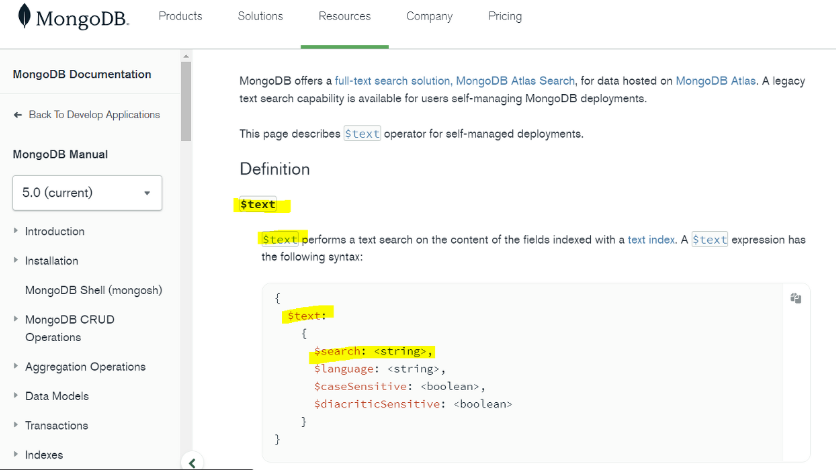Open the MongoDB CRUD Operations sidebar entry
836x470 pixels.
coord(70,328)
